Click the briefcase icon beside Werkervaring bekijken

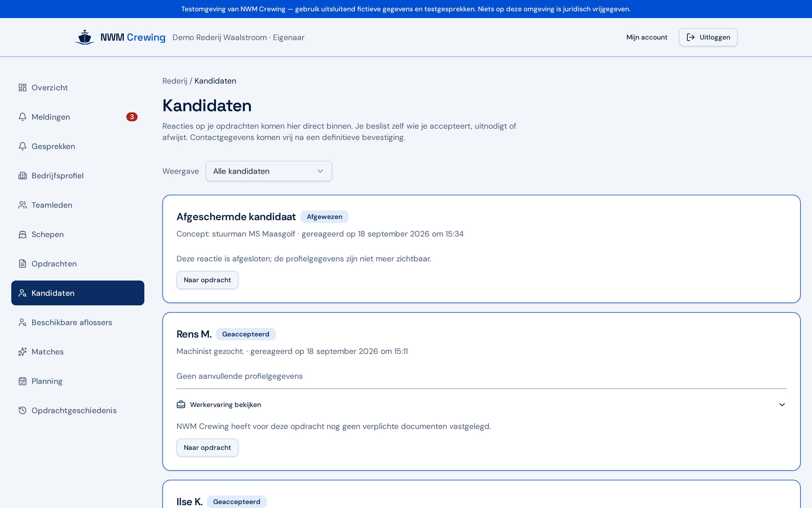coord(181,404)
